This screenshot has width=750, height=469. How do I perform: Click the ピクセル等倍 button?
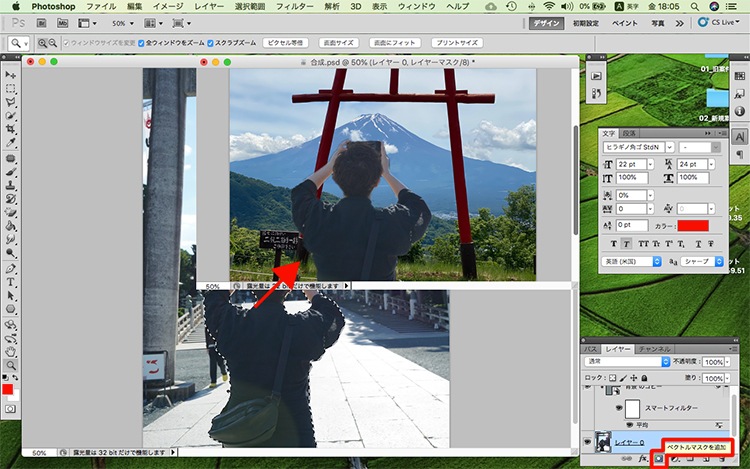tap(286, 43)
